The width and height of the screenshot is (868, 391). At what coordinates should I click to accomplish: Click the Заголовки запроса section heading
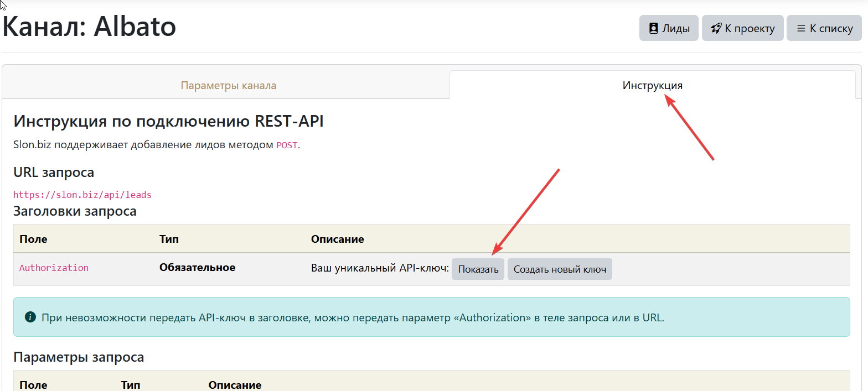(x=75, y=211)
